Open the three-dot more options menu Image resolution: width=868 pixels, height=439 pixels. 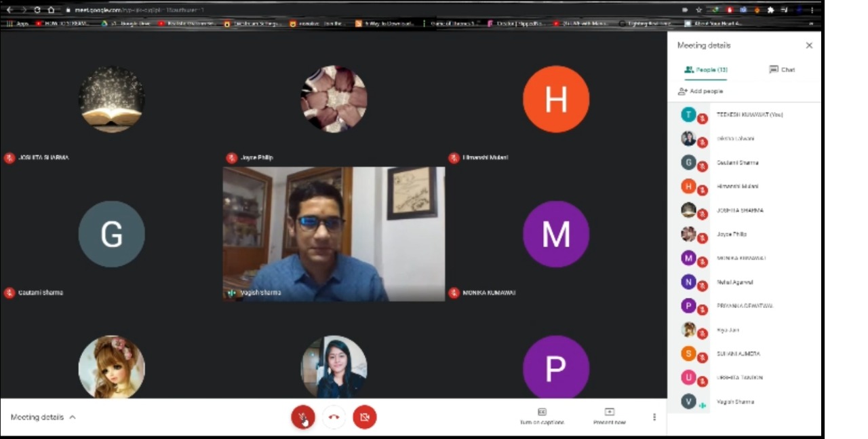tap(654, 417)
